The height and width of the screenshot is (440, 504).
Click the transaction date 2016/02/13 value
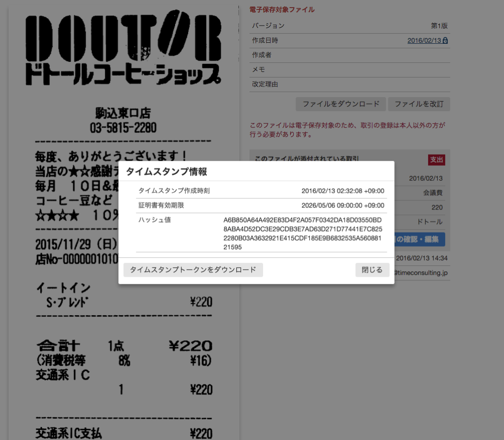pyautogui.click(x=426, y=178)
